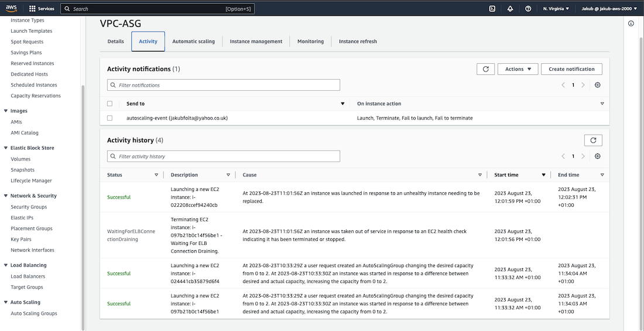Refresh the Activity notifications list
The image size is (644, 331).
485,69
